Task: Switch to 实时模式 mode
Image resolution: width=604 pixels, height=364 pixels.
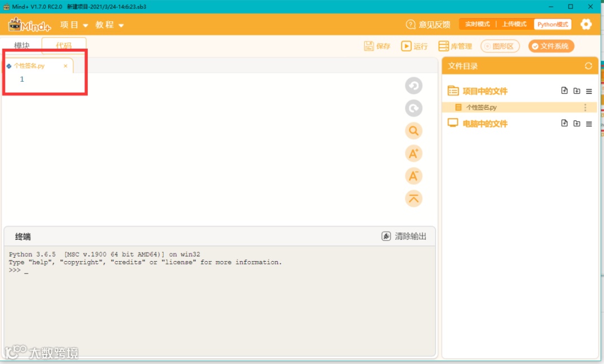Action: (x=477, y=24)
